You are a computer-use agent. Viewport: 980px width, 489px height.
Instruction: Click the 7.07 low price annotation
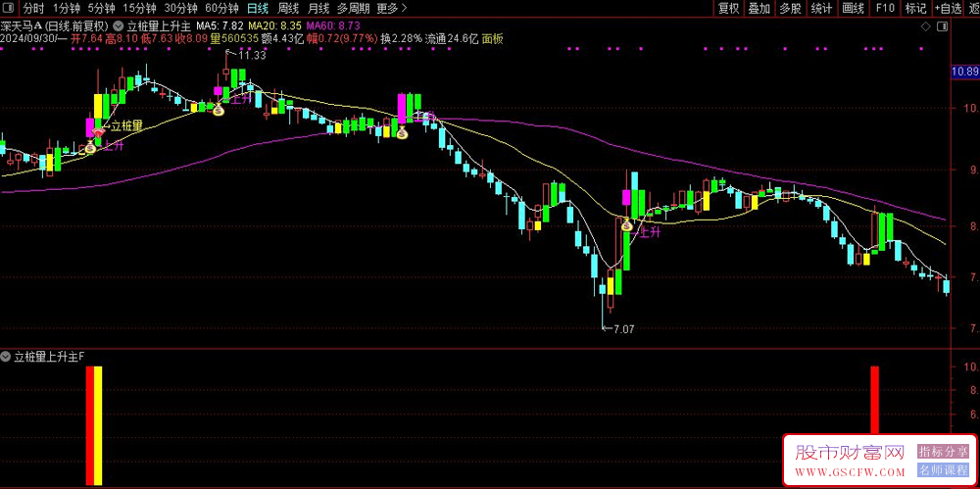623,329
